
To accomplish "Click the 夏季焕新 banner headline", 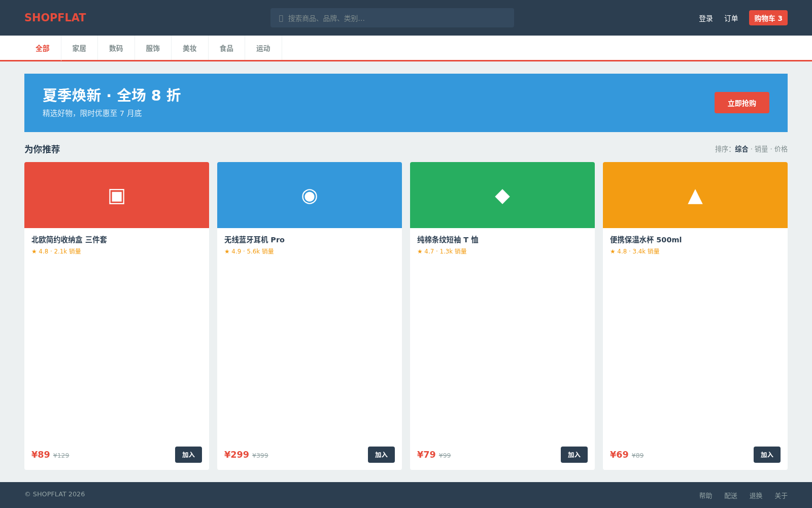I will tap(112, 95).
